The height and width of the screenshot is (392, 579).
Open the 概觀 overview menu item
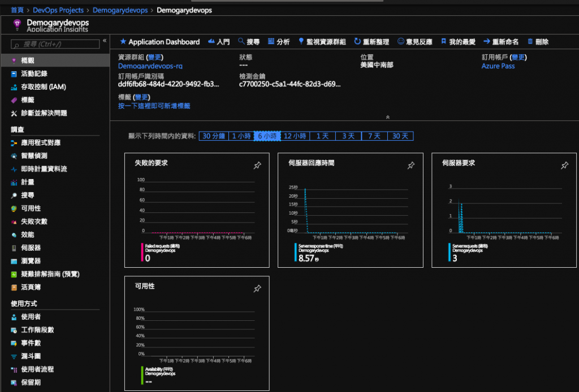pos(55,60)
